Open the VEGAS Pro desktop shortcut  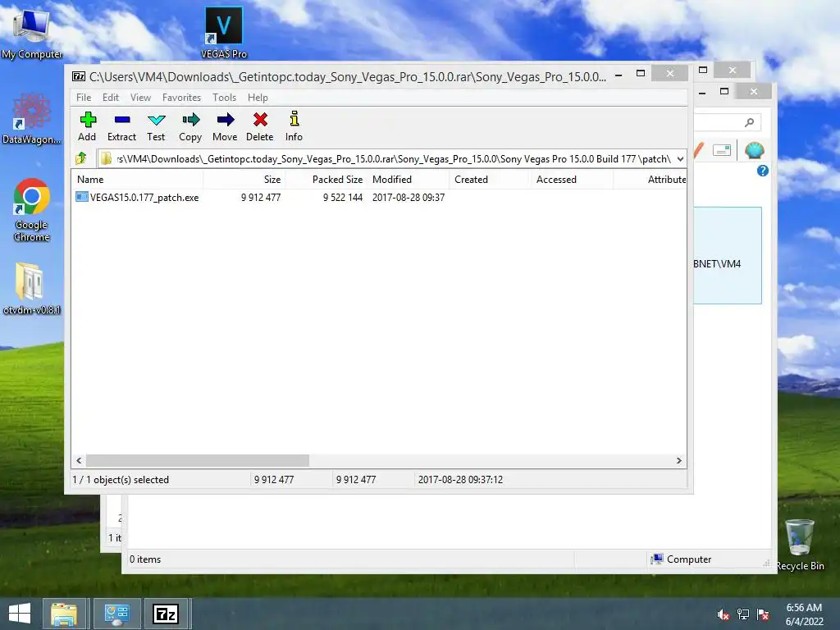(224, 33)
